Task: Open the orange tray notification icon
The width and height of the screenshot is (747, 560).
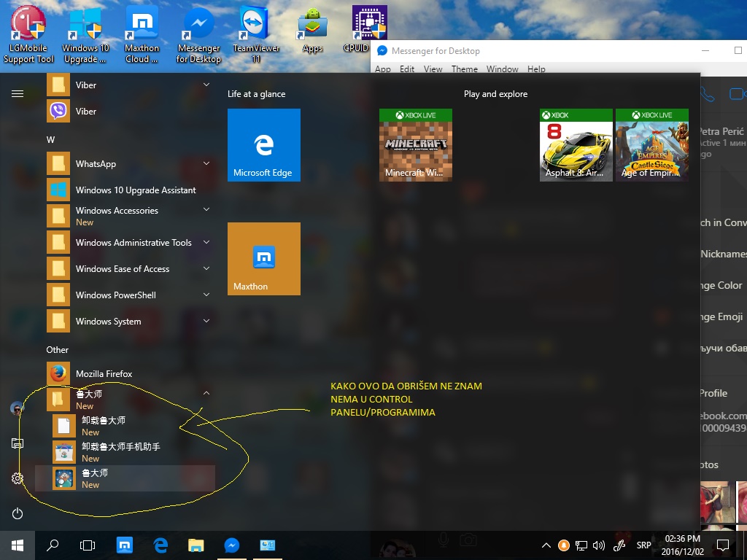Action: (x=564, y=545)
